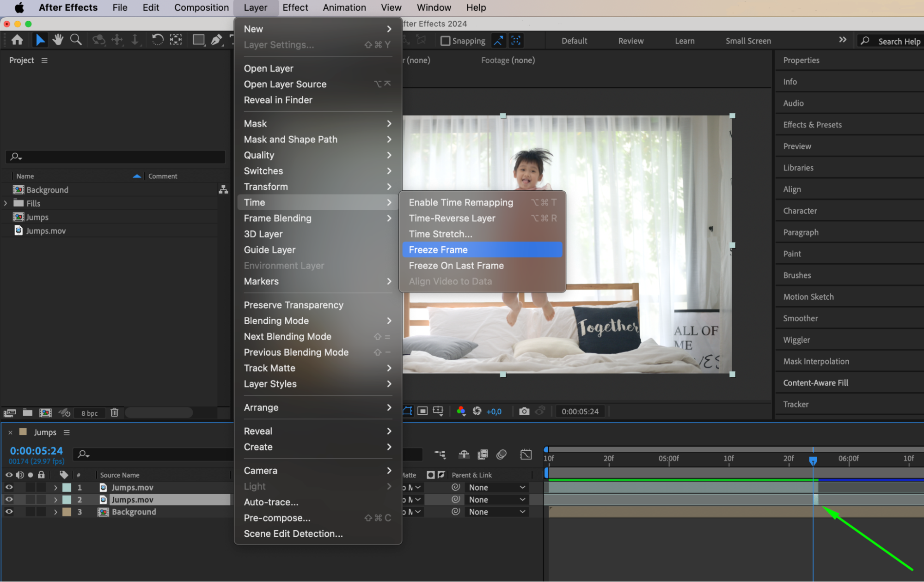Open the Effects & Presets panel
This screenshot has height=582, width=924.
(x=812, y=125)
